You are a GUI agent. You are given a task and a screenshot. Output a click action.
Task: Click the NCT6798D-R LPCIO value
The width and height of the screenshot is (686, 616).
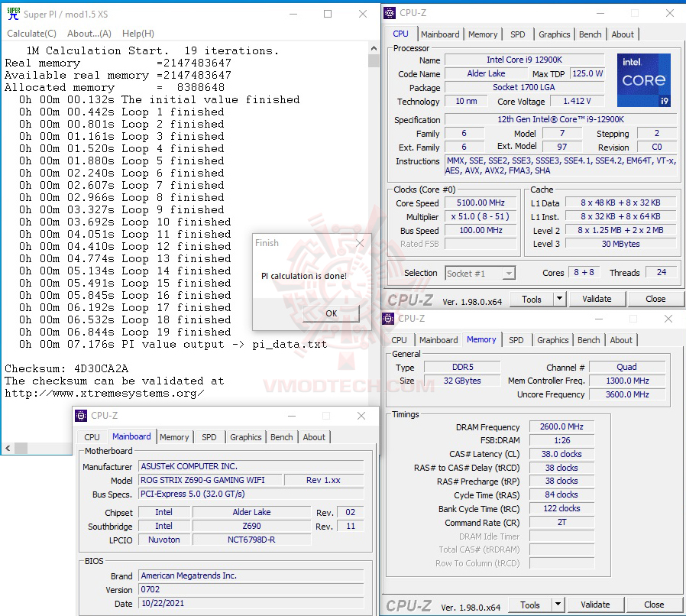(x=251, y=540)
